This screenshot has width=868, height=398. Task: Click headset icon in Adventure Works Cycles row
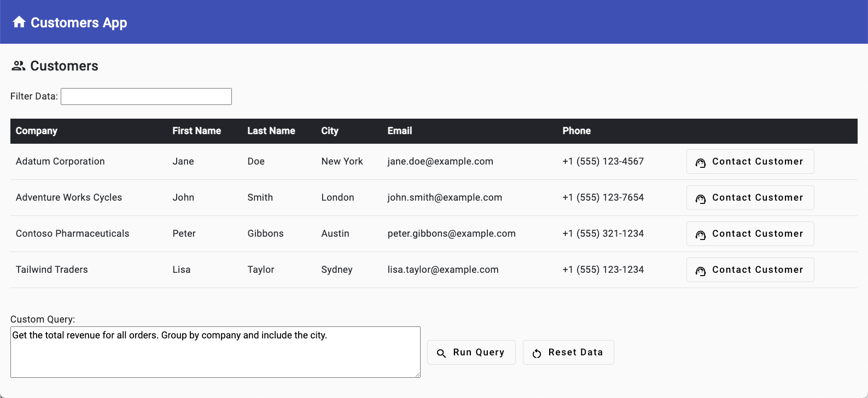[x=701, y=198]
